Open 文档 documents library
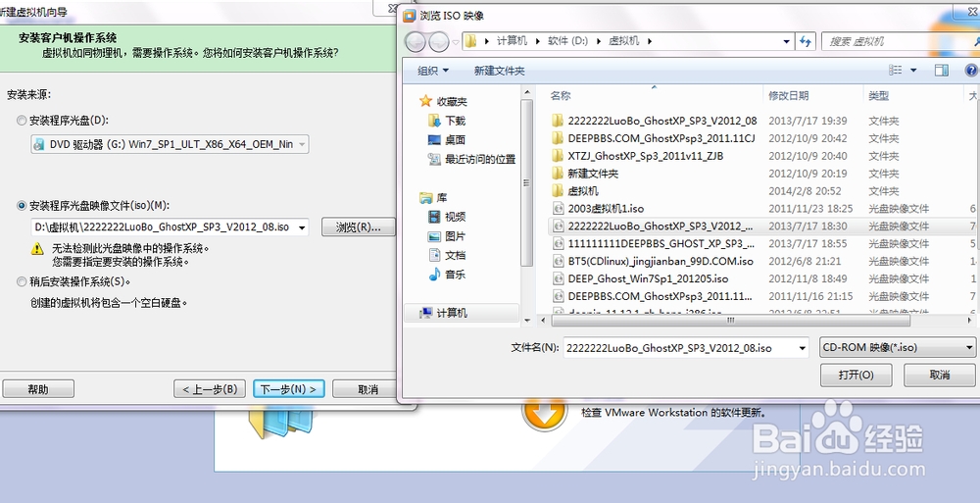This screenshot has width=980, height=503. (x=447, y=255)
